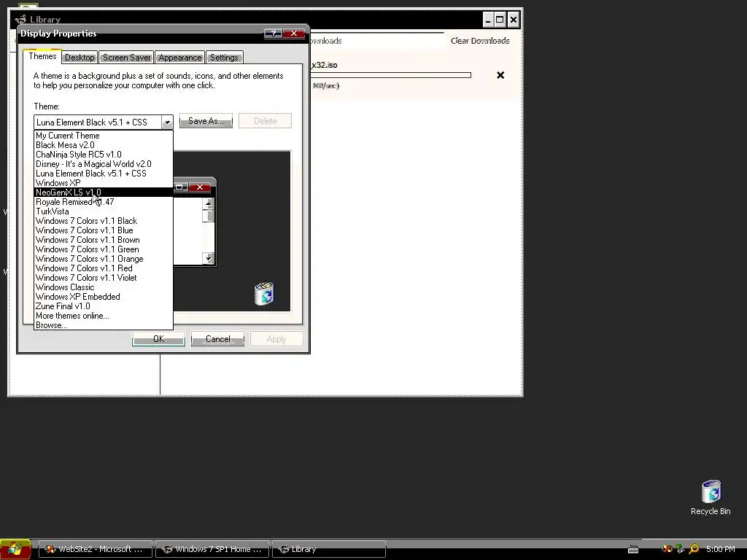This screenshot has height=560, width=747.
Task: Open the Settings tab
Action: coord(224,58)
